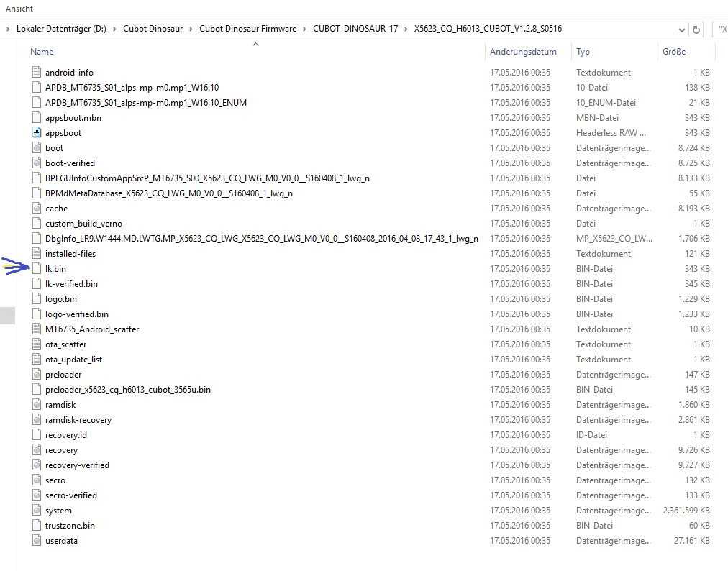Click the installed-files document icon
Image resolution: width=728 pixels, height=571 pixels.
[37, 253]
